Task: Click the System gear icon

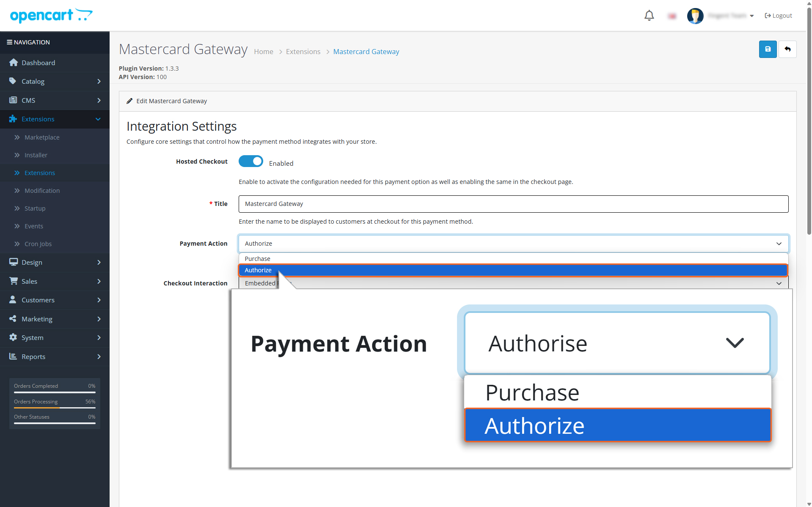Action: tap(14, 337)
